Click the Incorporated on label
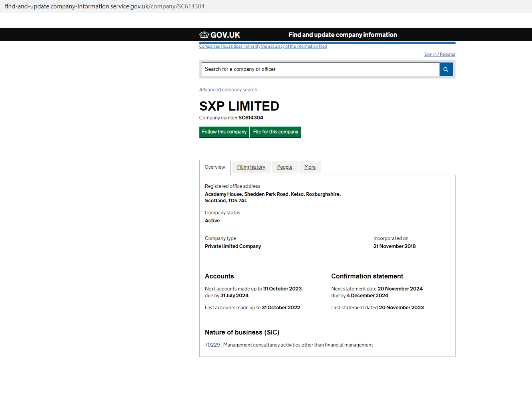This screenshot has width=532, height=393. coord(391,238)
